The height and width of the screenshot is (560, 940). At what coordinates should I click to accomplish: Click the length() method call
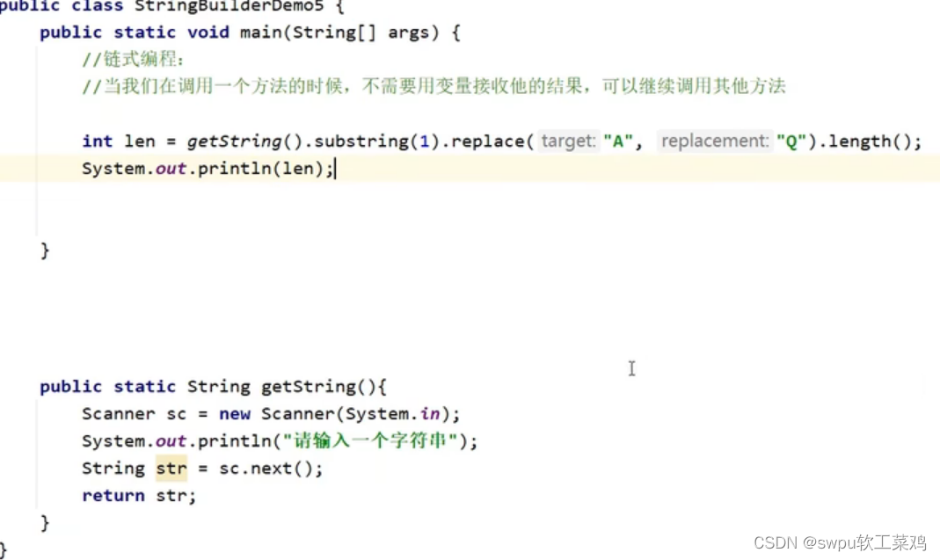pyautogui.click(x=870, y=142)
